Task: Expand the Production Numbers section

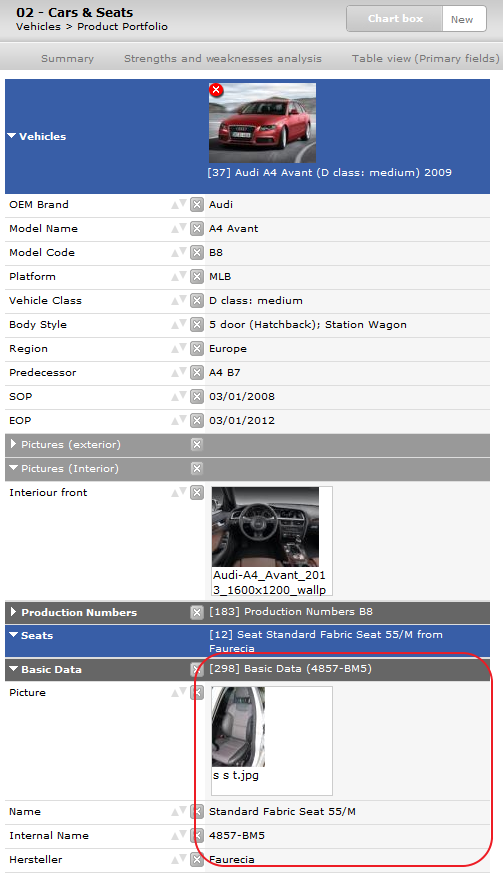Action: (14, 612)
